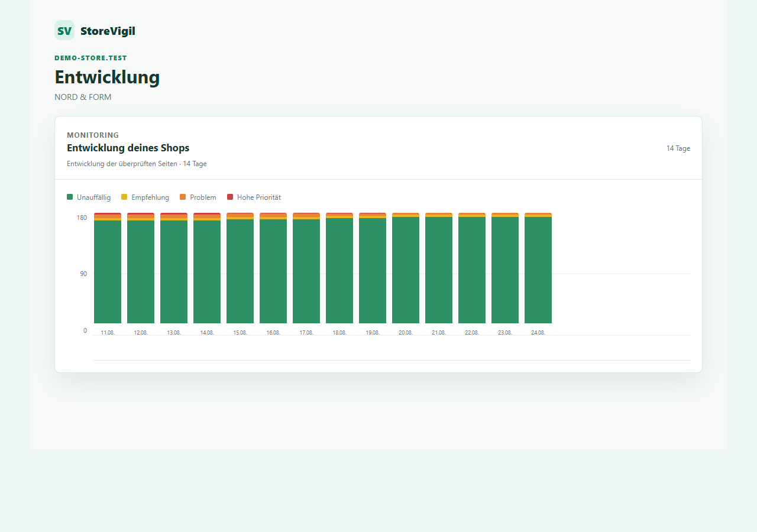The width and height of the screenshot is (757, 532).
Task: Click the NORD & FORM subtitle
Action: pos(83,97)
